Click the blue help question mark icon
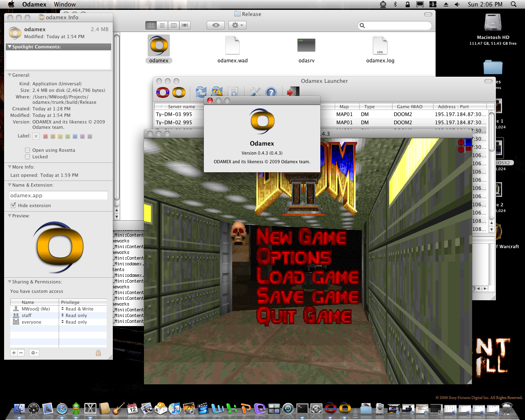This screenshot has height=420, width=525. pos(271,92)
